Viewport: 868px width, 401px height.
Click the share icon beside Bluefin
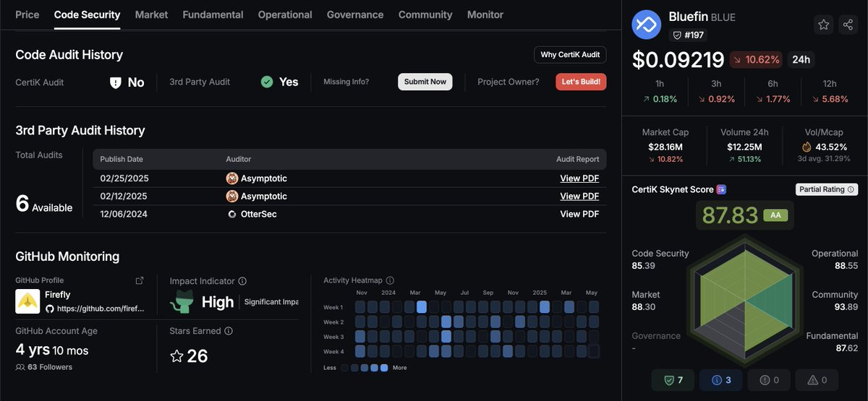tap(848, 25)
